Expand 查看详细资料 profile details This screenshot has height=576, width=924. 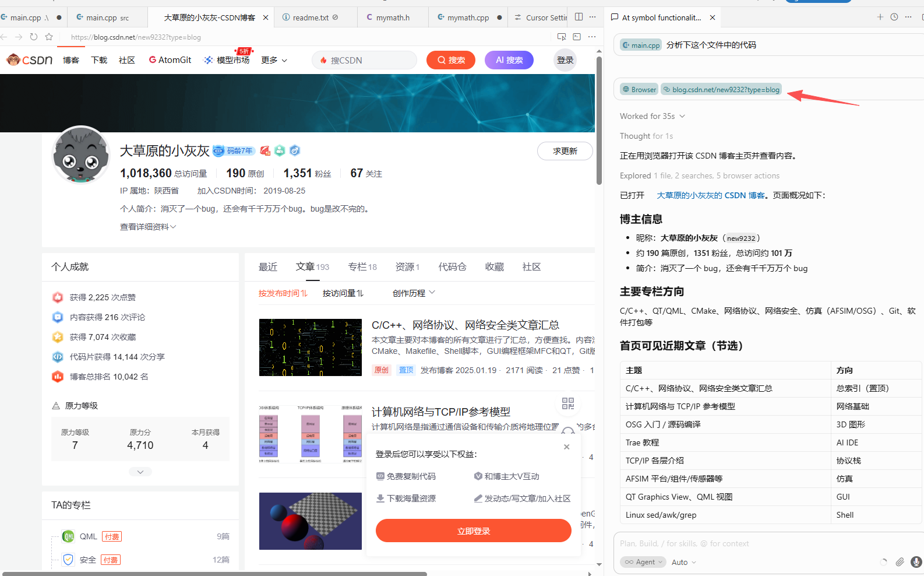[x=148, y=227]
